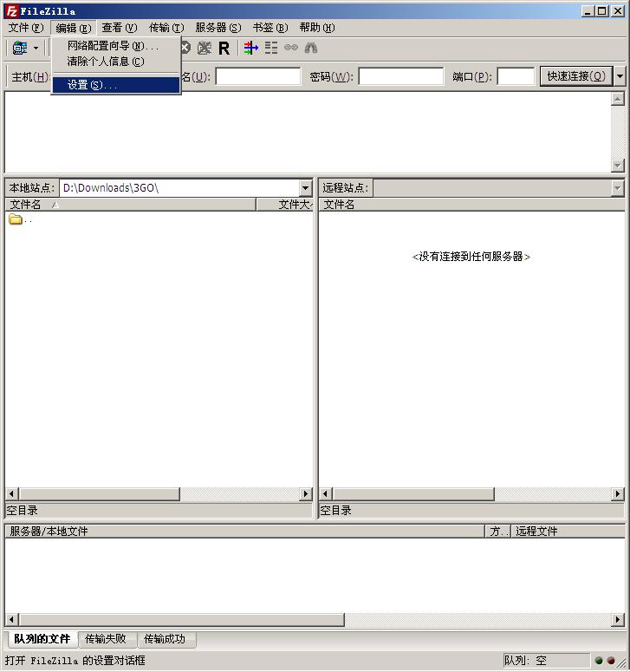Click remote pane scroll left arrow

click(x=326, y=493)
